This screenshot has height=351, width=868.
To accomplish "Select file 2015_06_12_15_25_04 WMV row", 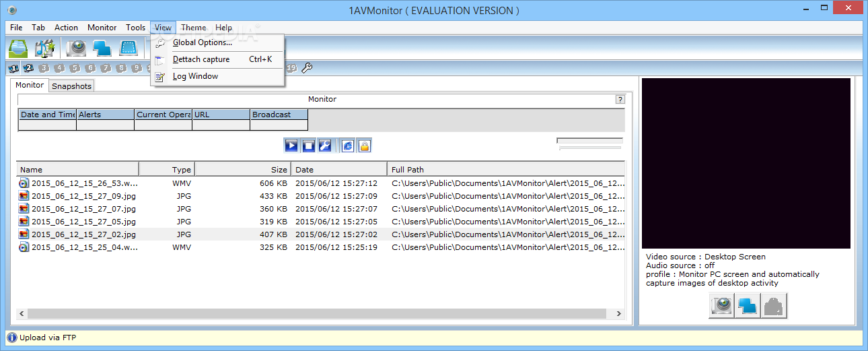I will 321,247.
